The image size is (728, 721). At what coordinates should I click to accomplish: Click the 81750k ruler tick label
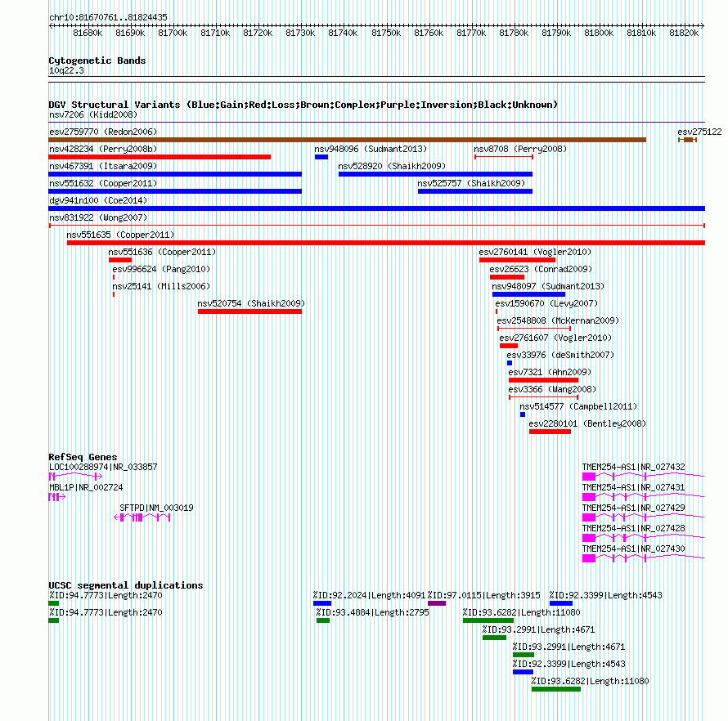point(386,33)
